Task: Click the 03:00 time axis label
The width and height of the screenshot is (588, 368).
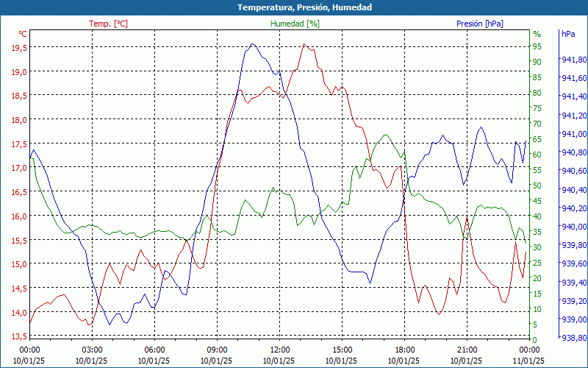Action: coord(92,349)
